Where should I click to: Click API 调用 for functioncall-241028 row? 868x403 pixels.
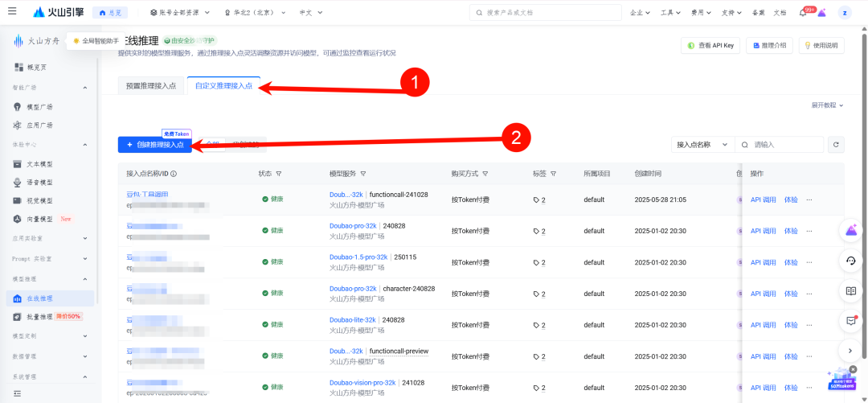coord(764,199)
